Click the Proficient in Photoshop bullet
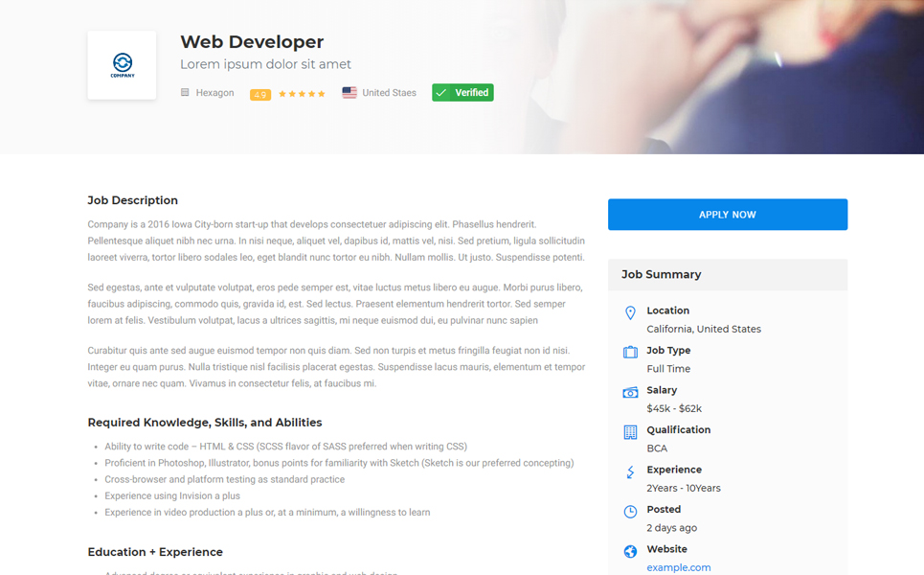The width and height of the screenshot is (924, 575). tap(339, 463)
